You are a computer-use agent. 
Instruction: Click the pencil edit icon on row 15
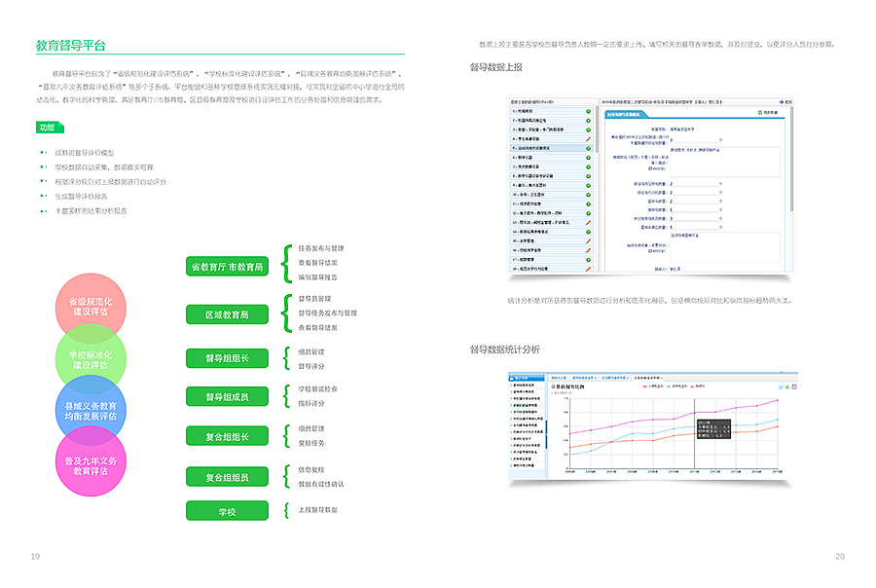tap(588, 240)
